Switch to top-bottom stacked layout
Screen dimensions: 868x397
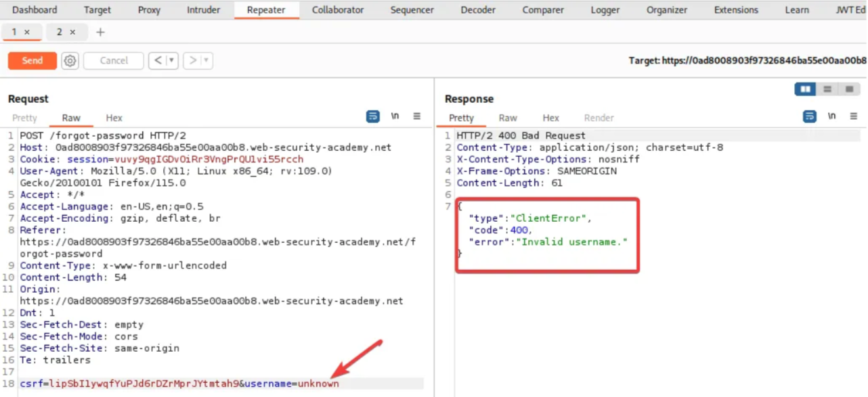(827, 89)
